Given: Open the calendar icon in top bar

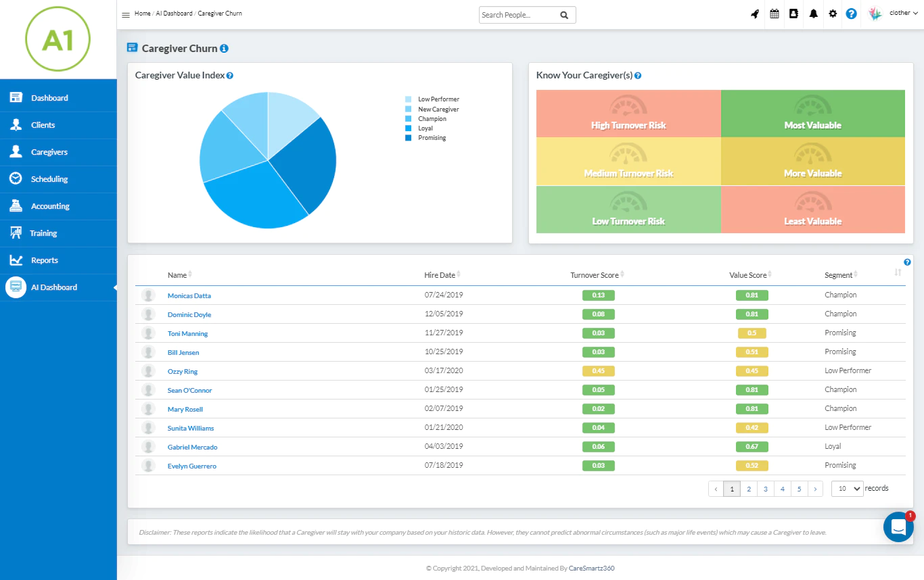Looking at the screenshot, I should point(775,14).
